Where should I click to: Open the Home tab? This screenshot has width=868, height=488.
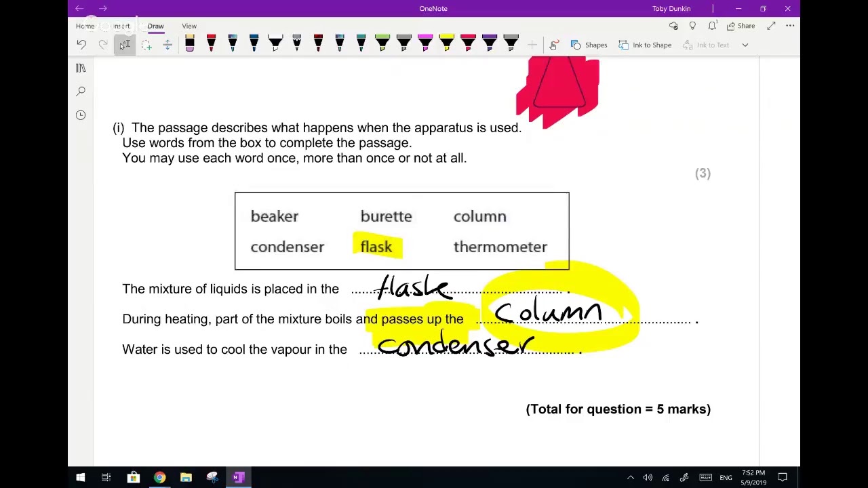[85, 26]
